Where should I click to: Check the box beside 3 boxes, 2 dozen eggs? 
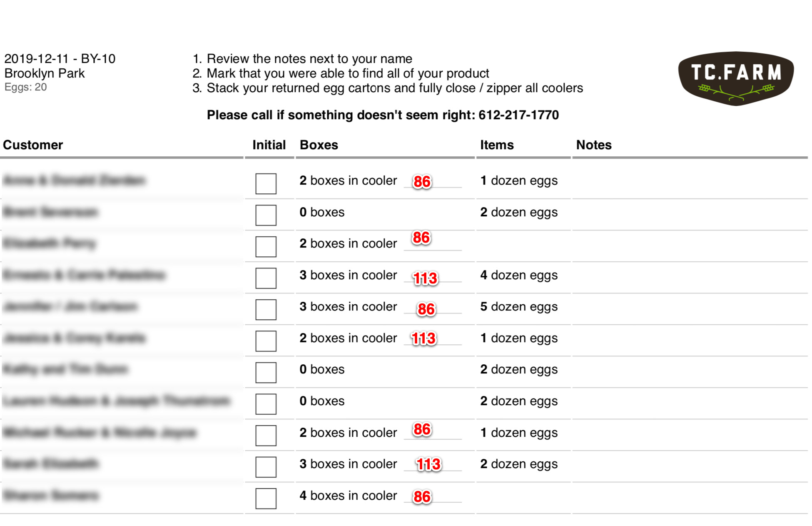click(266, 467)
